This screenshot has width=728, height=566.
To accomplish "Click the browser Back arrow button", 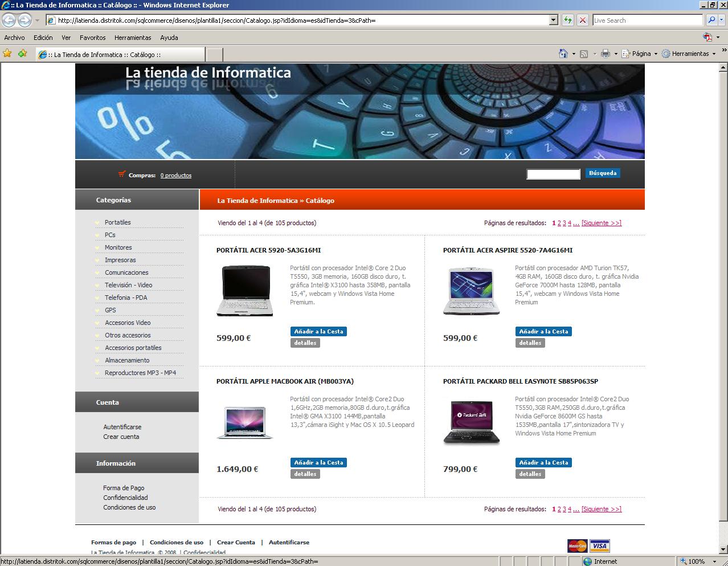I will click(x=9, y=21).
